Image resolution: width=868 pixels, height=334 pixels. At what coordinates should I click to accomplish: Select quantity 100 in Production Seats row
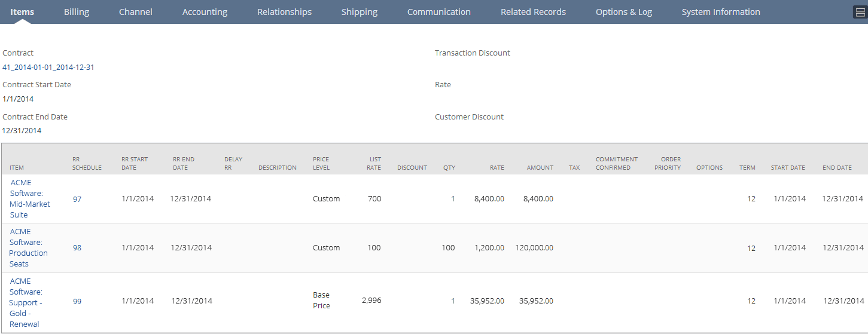[448, 248]
